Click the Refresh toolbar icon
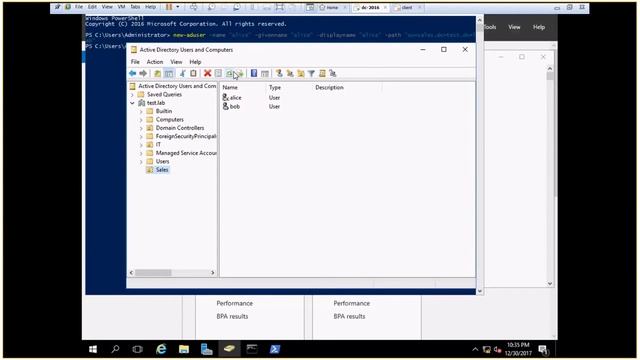 coord(229,73)
